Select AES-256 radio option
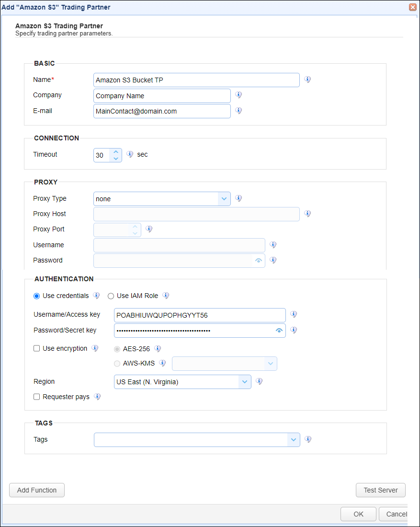The image size is (420, 527). [x=117, y=349]
